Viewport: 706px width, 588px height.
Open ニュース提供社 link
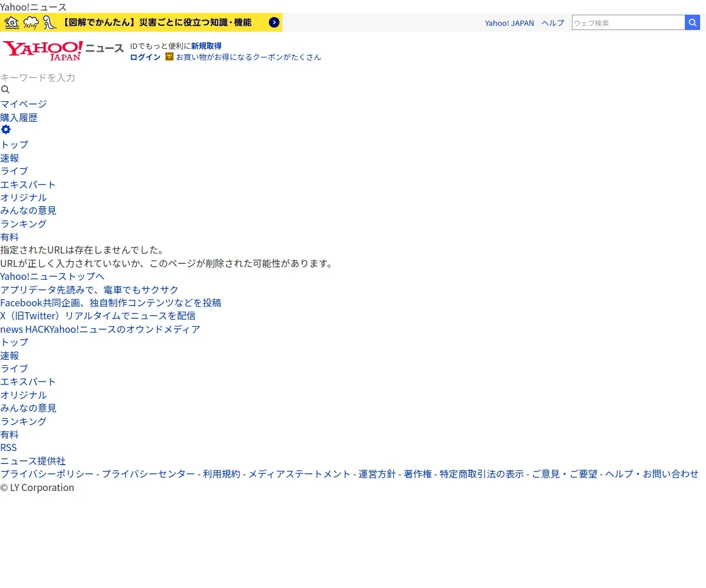pos(33,461)
